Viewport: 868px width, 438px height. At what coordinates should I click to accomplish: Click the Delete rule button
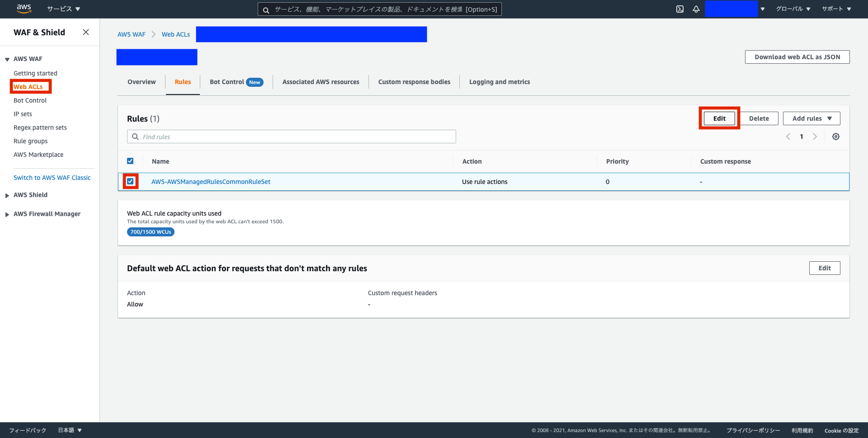click(759, 118)
